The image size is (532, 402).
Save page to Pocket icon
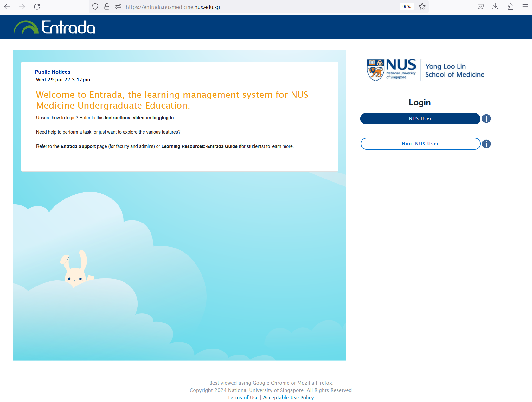[x=480, y=7]
